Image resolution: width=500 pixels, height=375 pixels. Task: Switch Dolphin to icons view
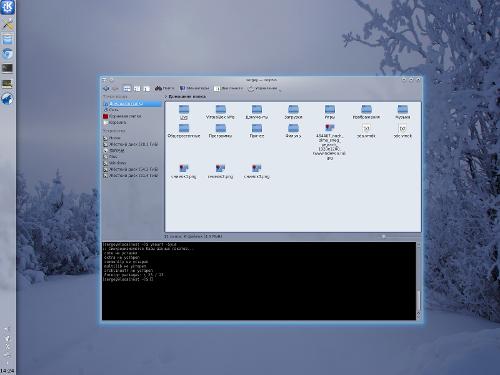click(127, 89)
